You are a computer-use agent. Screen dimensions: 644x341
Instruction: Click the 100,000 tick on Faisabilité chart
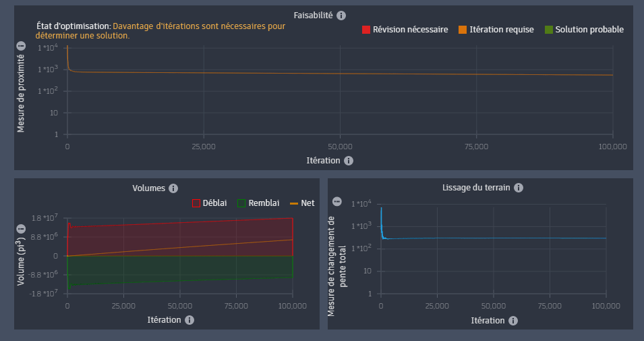(x=612, y=147)
